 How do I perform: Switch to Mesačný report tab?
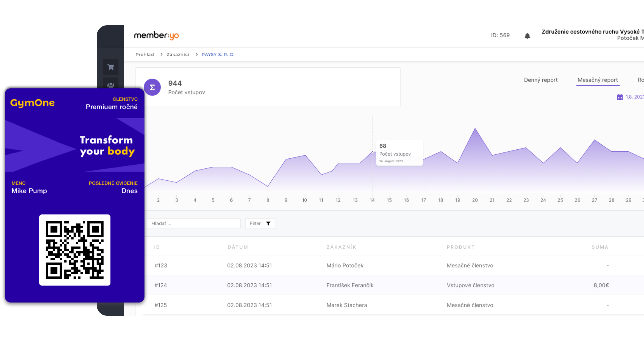[x=598, y=80]
